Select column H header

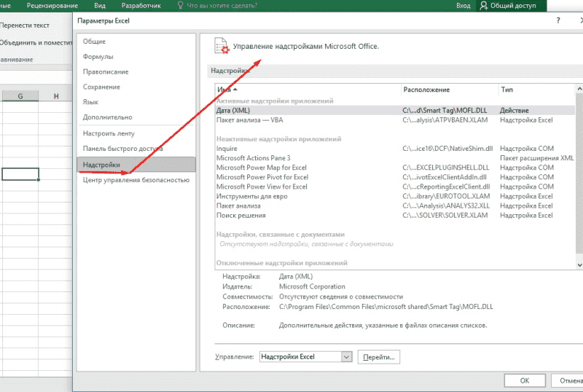[56, 96]
